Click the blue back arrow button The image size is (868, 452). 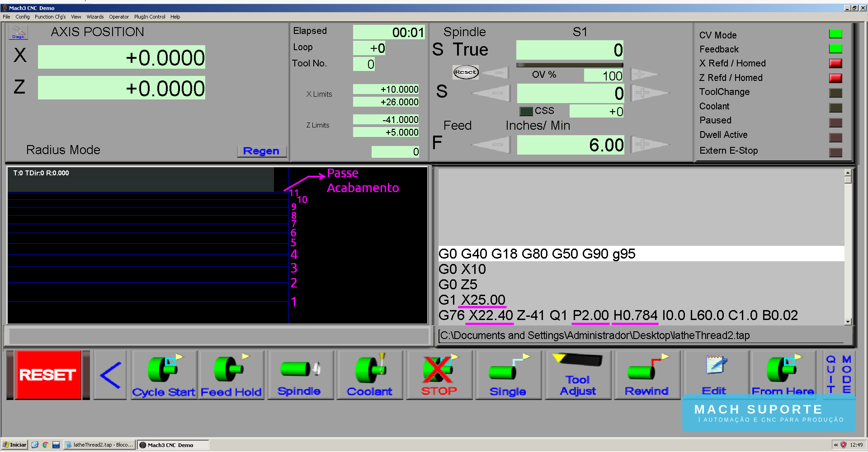110,375
